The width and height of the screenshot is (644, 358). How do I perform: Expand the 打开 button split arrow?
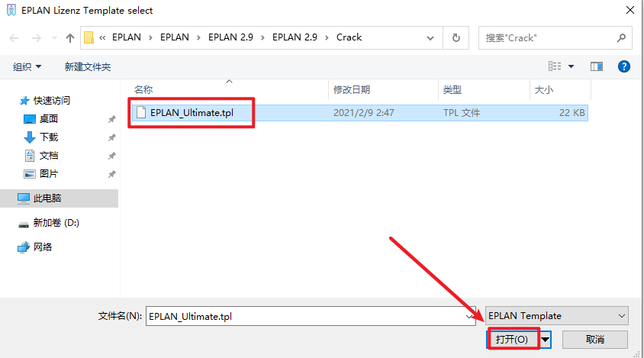[545, 339]
